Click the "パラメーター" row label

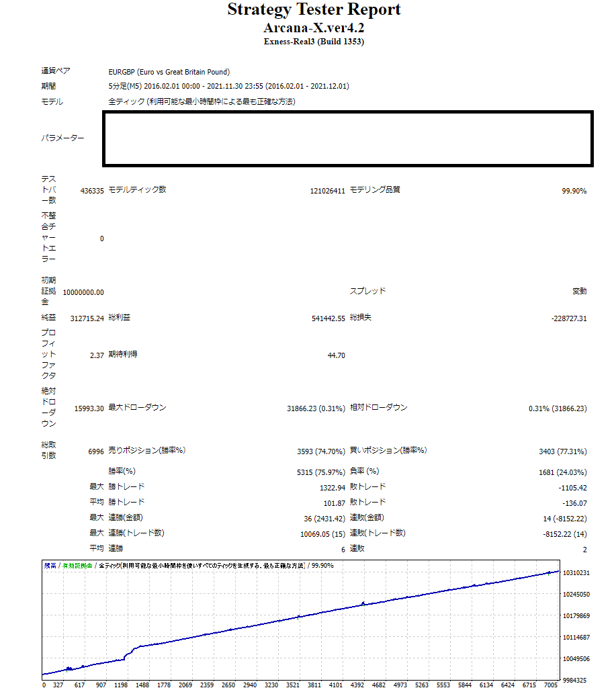click(x=62, y=138)
